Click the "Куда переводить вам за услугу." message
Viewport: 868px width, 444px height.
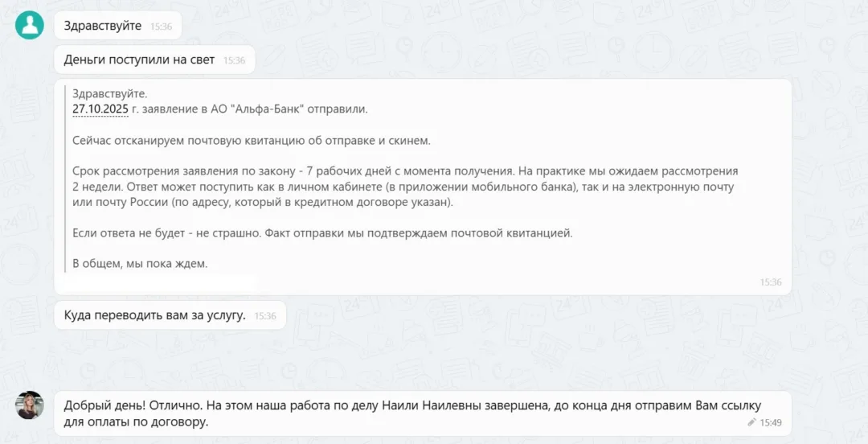[x=154, y=315]
